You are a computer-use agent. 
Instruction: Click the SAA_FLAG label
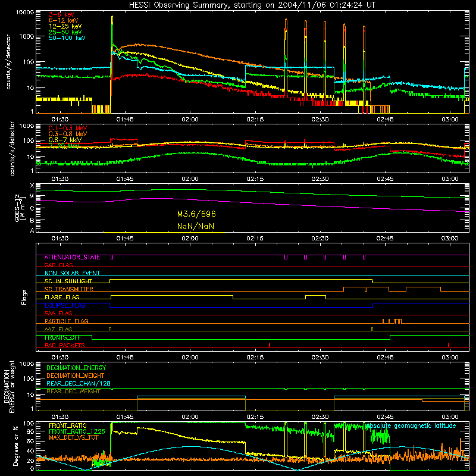58,313
